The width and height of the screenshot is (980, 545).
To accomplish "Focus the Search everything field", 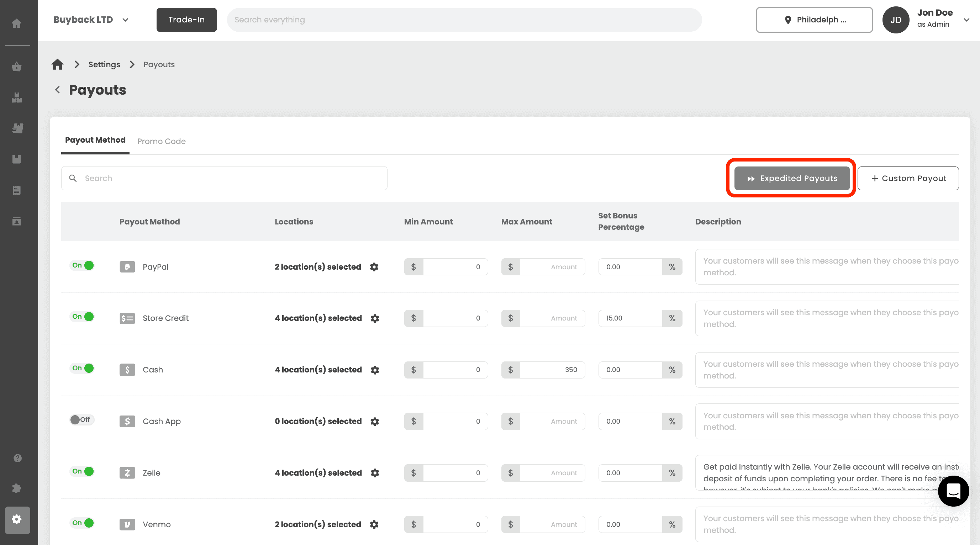I will coord(464,20).
